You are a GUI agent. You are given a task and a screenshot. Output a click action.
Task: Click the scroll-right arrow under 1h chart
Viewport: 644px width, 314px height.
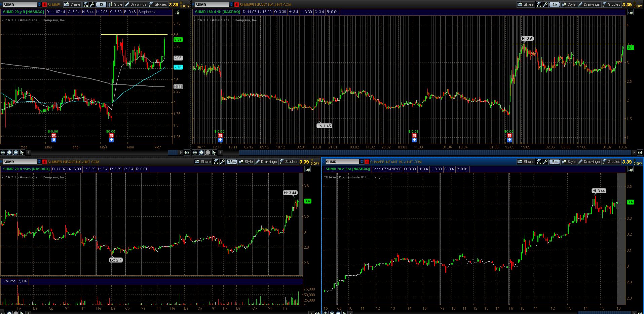click(634, 152)
